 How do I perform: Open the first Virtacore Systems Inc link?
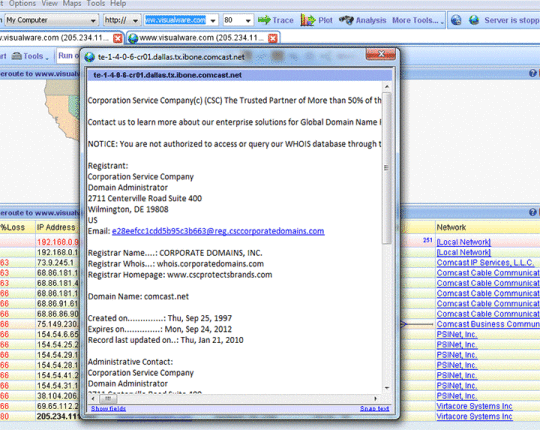pyautogui.click(x=474, y=406)
